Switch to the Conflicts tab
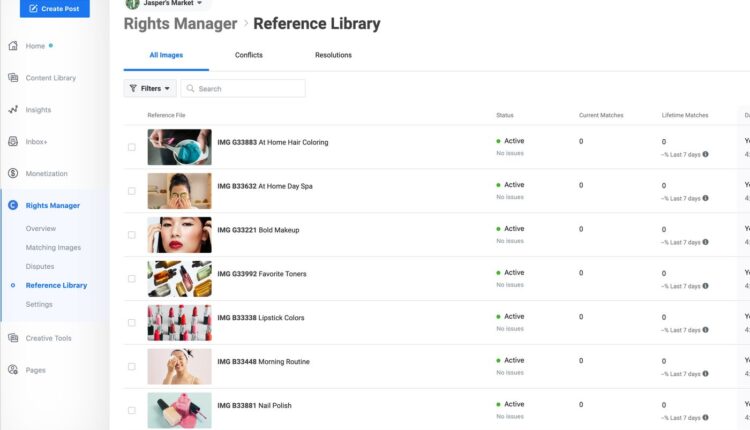Screen dimensions: 750x430 [249, 55]
